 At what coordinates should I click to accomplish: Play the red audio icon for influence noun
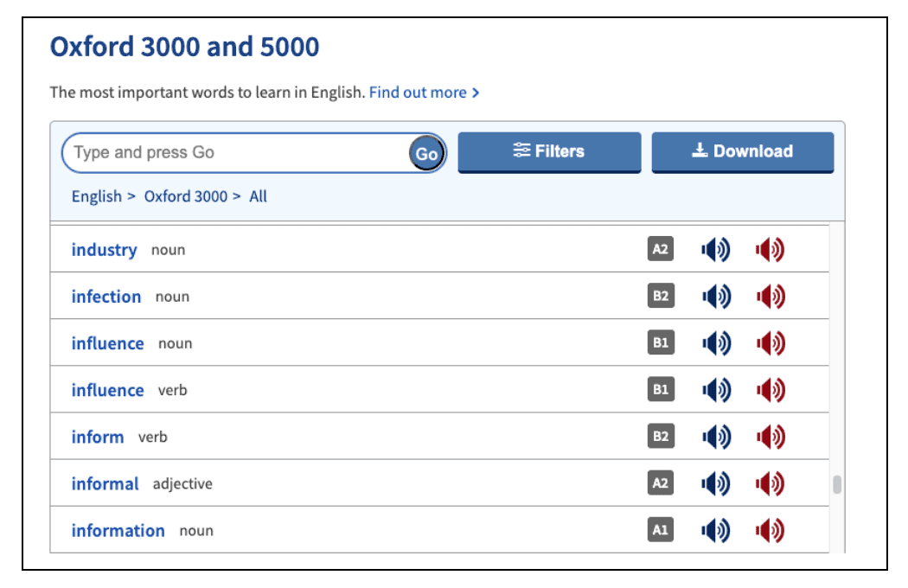770,343
